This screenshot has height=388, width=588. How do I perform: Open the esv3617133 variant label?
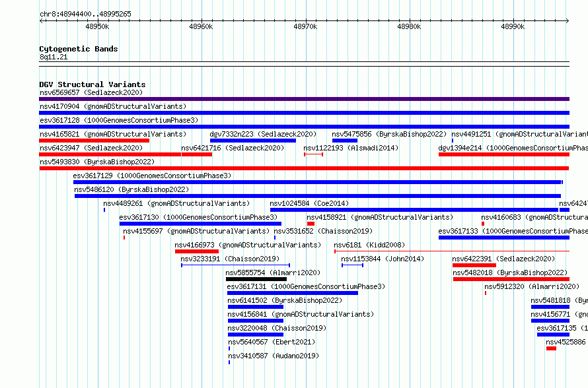click(x=513, y=231)
